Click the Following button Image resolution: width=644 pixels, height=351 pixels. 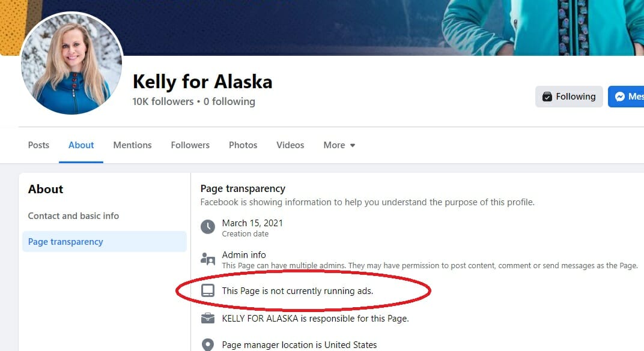pos(569,97)
